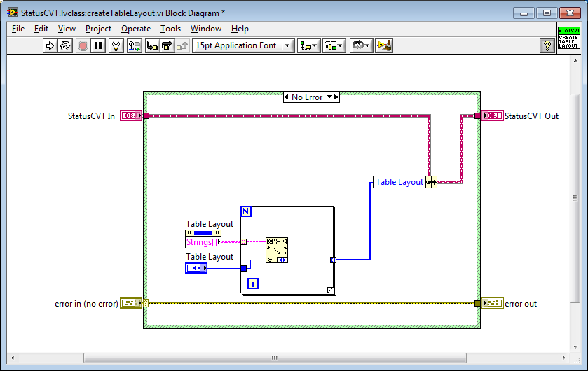Select the Strings[] property node

[x=203, y=239]
